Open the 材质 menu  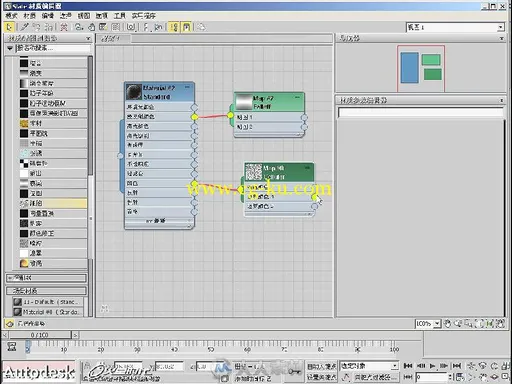pyautogui.click(x=29, y=15)
